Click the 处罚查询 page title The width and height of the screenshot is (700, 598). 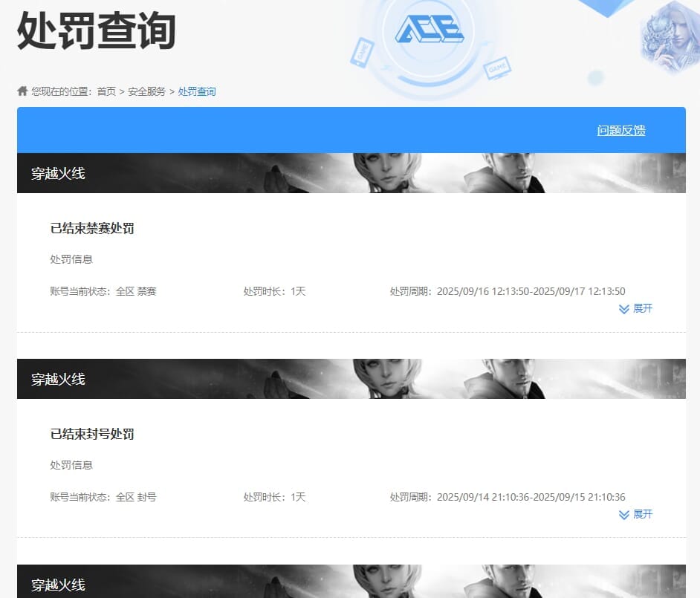point(97,30)
